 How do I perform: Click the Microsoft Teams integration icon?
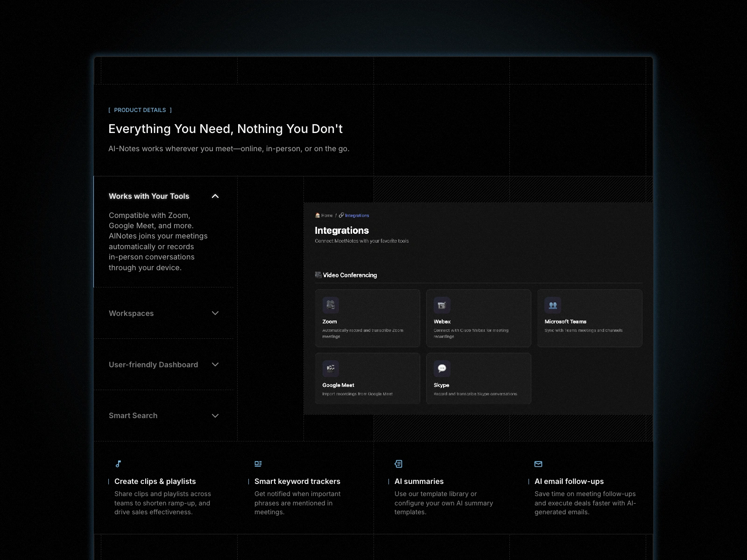[553, 305]
